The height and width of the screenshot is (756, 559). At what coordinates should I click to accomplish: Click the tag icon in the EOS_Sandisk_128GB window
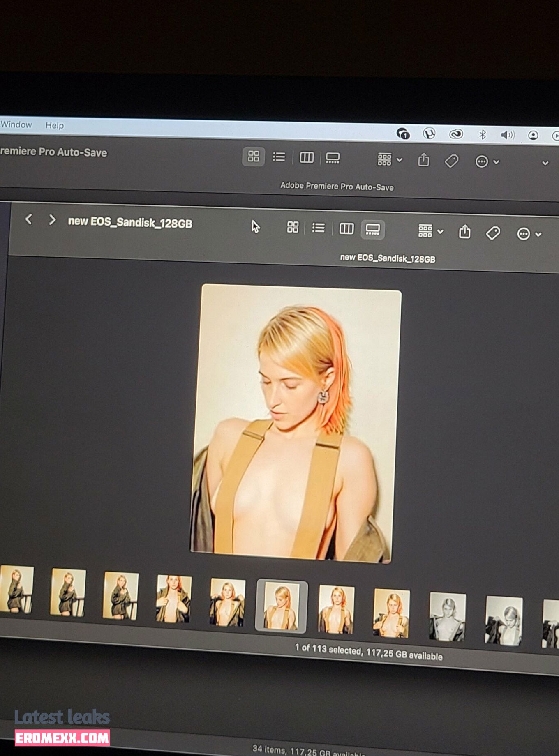[493, 233]
